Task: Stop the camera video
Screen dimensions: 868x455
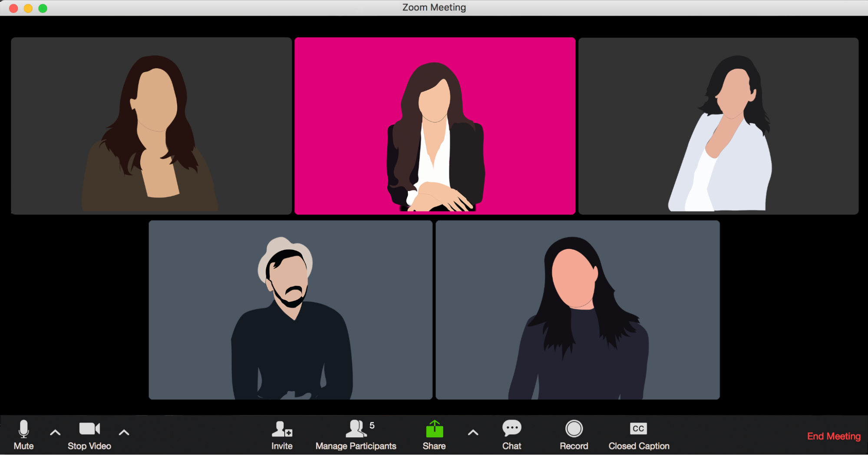Action: pyautogui.click(x=89, y=435)
